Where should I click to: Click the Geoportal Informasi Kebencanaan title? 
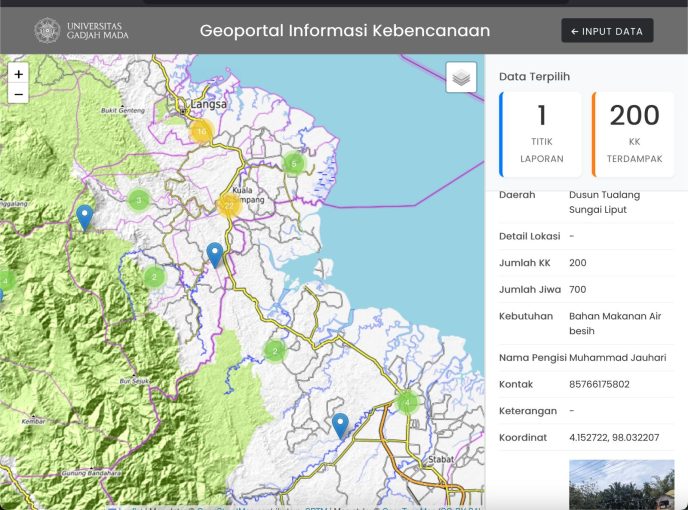tap(344, 31)
